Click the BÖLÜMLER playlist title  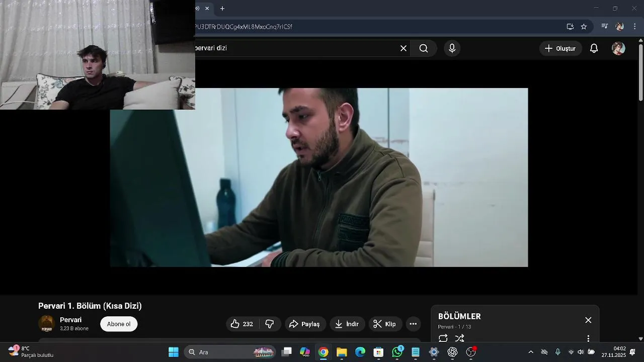pyautogui.click(x=459, y=316)
